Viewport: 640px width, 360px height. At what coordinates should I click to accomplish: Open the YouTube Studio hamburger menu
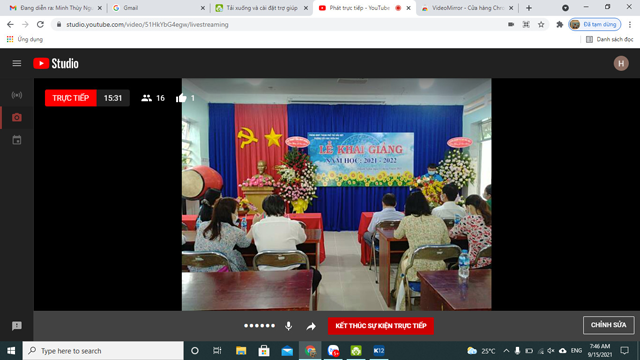(x=17, y=63)
